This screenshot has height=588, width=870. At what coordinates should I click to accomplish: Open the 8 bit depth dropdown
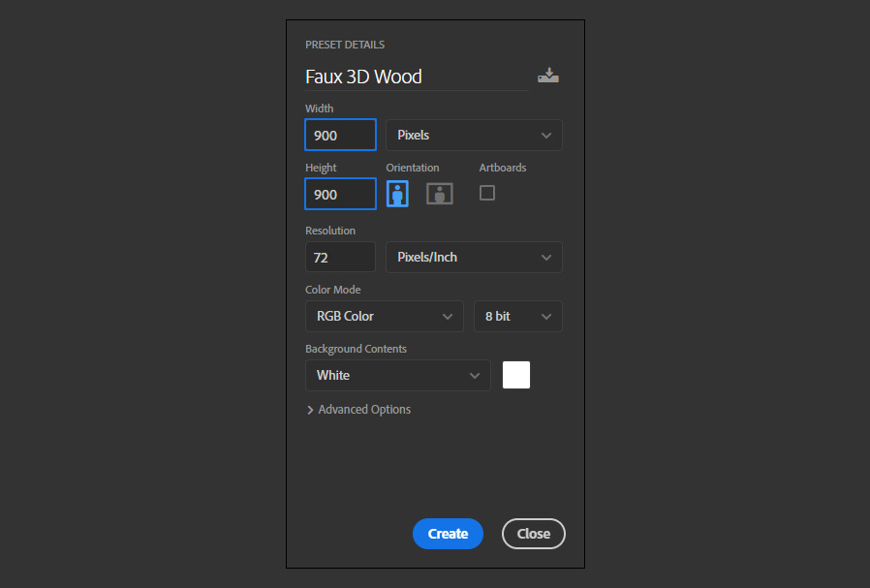click(x=517, y=316)
